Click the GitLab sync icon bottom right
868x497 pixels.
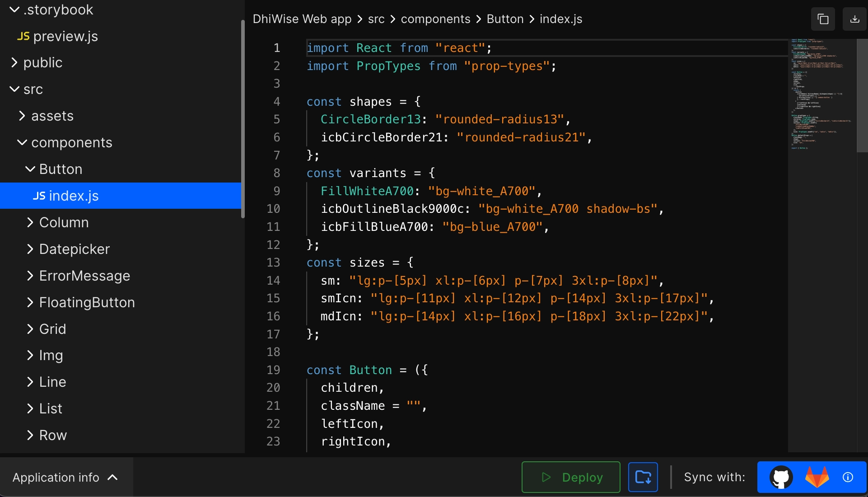coord(817,477)
